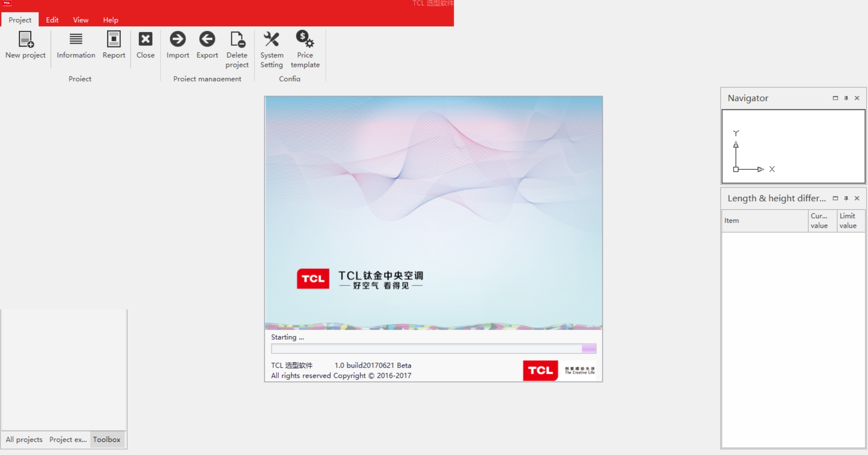Open the View ribbon tab

pyautogui.click(x=81, y=20)
